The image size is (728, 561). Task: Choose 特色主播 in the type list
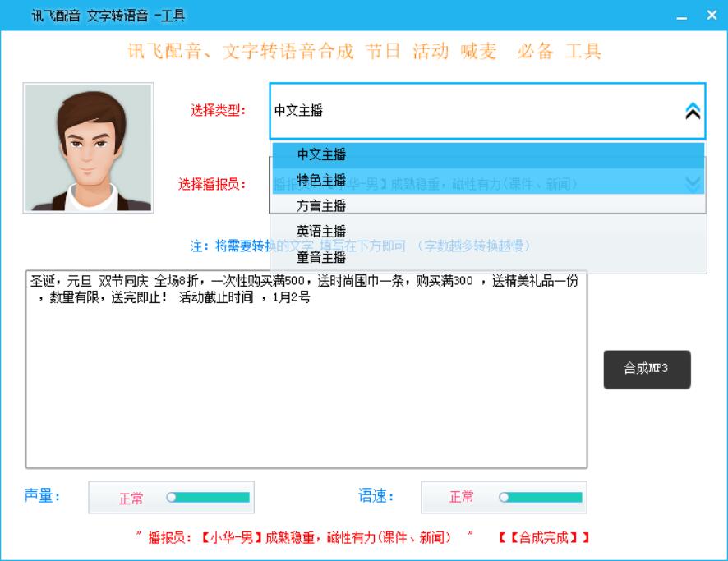click(x=321, y=180)
